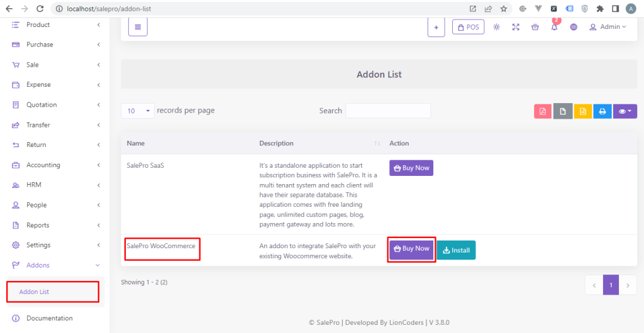Click the Search input field
The width and height of the screenshot is (644, 333).
pos(388,111)
